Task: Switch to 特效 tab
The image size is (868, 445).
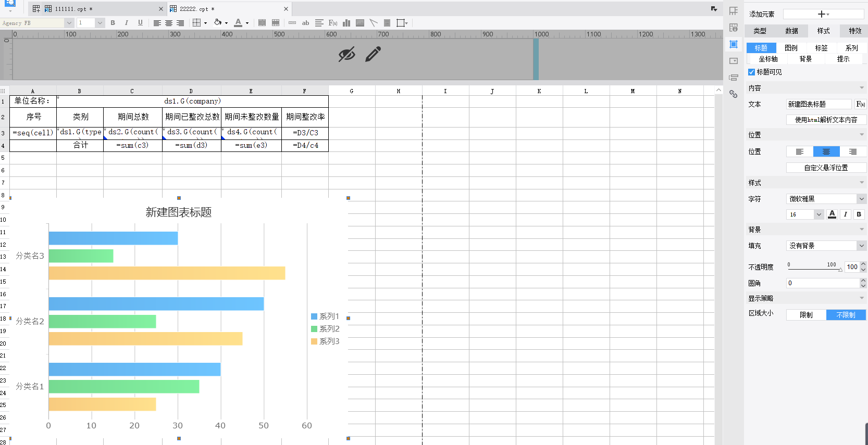Action: pos(855,31)
